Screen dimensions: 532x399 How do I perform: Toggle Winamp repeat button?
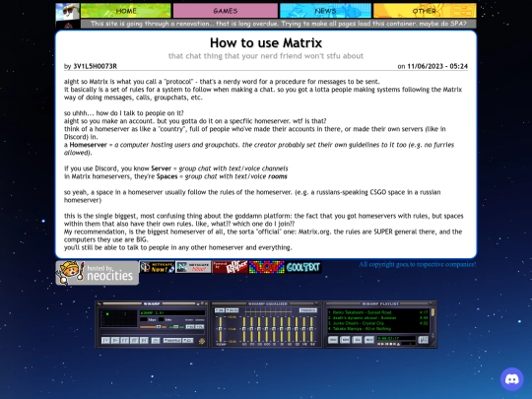click(x=187, y=340)
